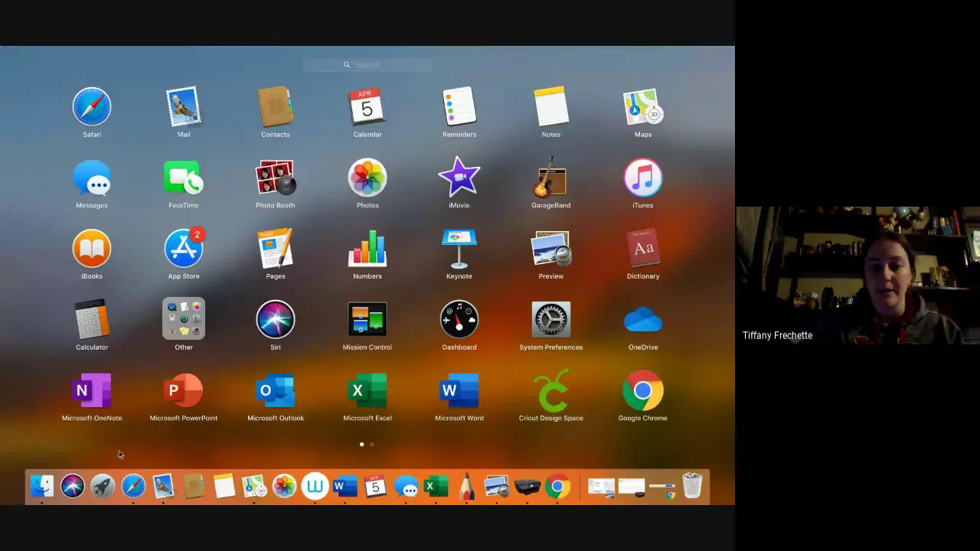The width and height of the screenshot is (980, 551).
Task: Open Microsoft OneNote
Action: click(x=92, y=391)
